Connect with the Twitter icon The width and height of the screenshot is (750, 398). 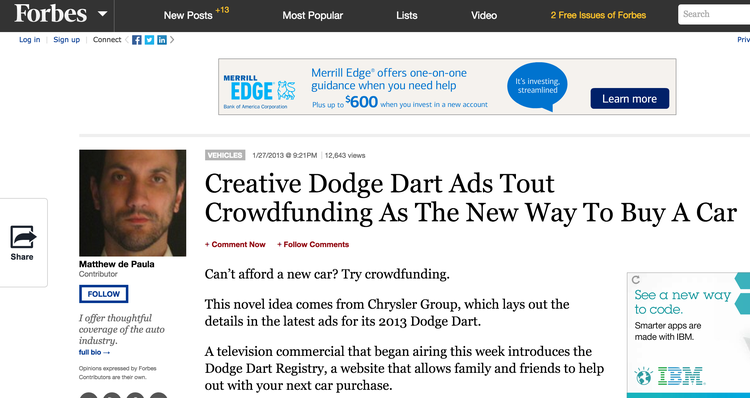click(149, 40)
